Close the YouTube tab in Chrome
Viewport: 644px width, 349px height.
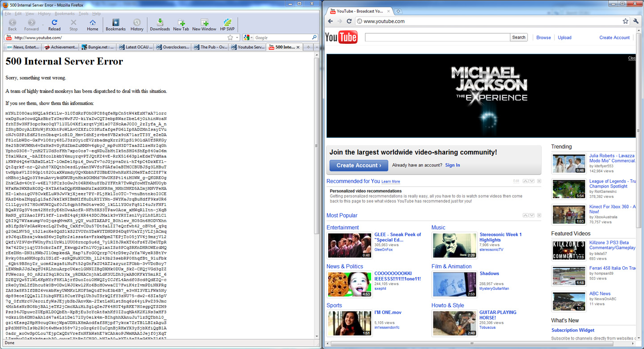pos(389,11)
